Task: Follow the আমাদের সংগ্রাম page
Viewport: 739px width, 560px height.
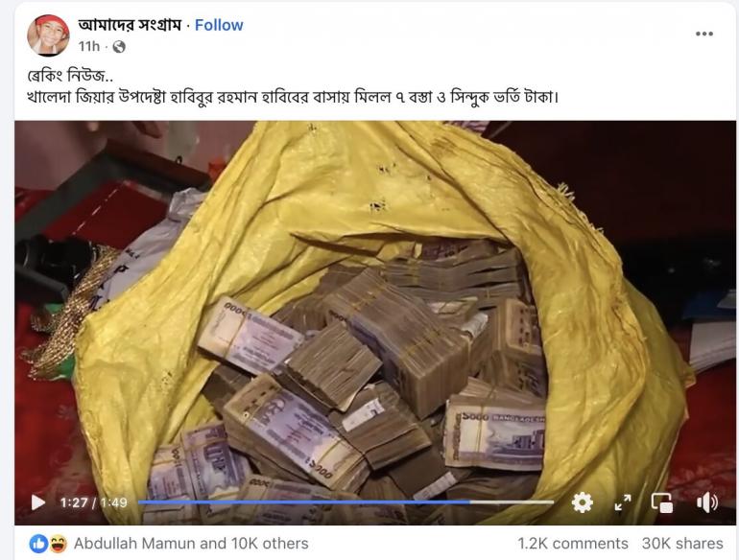Action: (x=219, y=25)
